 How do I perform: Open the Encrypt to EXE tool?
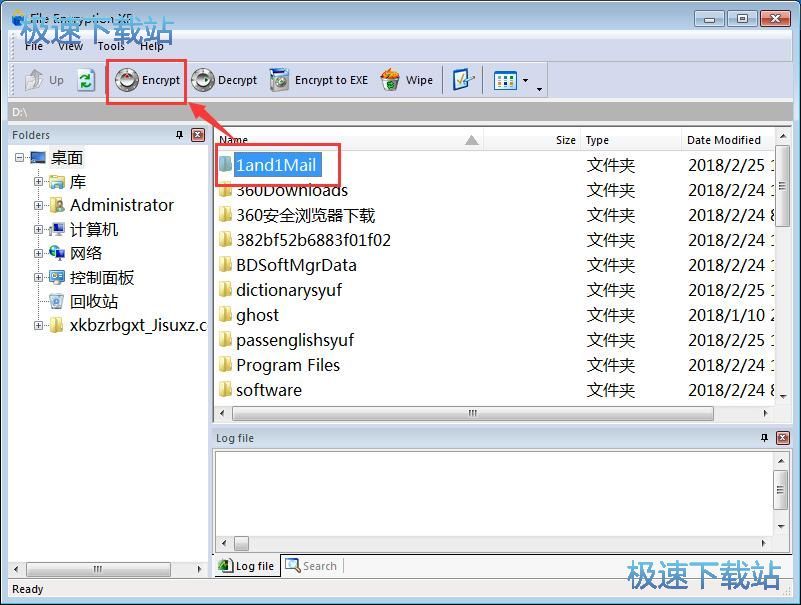click(x=319, y=80)
